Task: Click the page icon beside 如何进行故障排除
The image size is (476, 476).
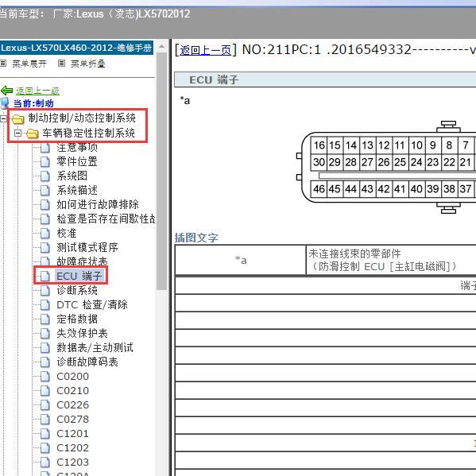Action: coord(45,204)
